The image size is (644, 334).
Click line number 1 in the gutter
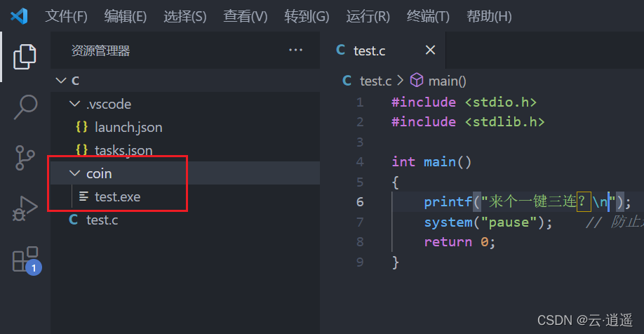click(360, 102)
